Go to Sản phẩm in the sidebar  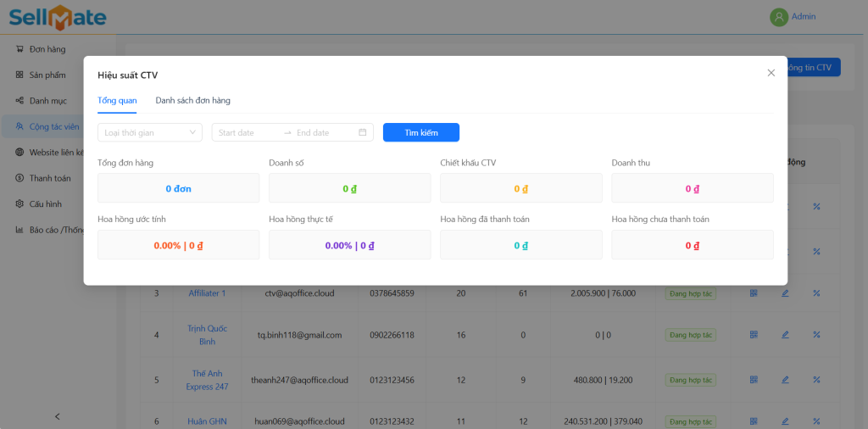click(47, 75)
